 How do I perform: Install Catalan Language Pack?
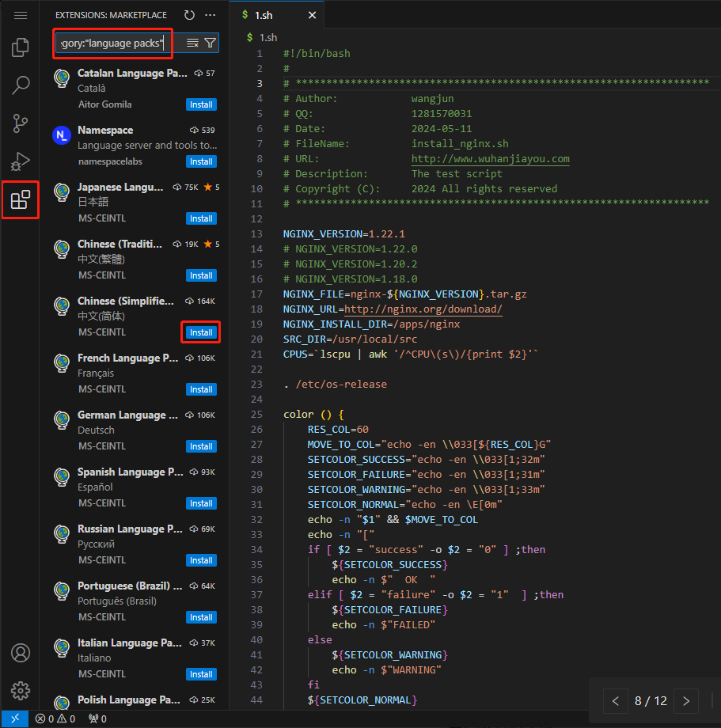point(201,105)
